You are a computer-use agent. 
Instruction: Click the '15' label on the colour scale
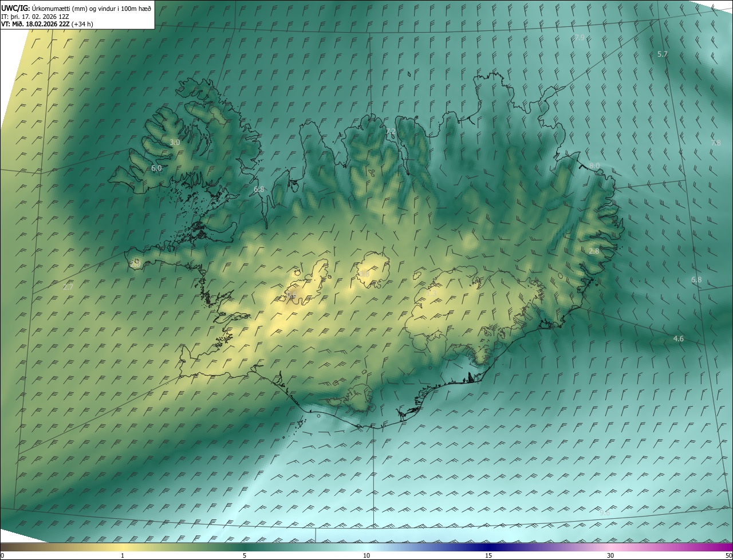click(x=488, y=555)
